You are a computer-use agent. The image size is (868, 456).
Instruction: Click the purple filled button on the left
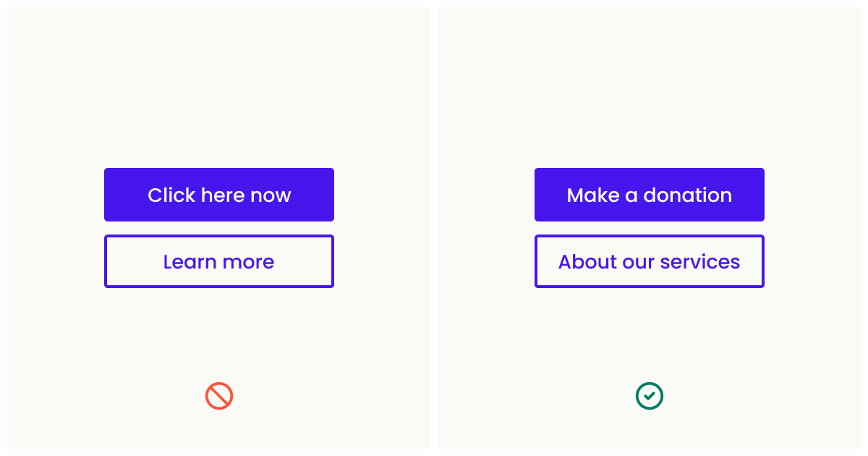coord(219,194)
